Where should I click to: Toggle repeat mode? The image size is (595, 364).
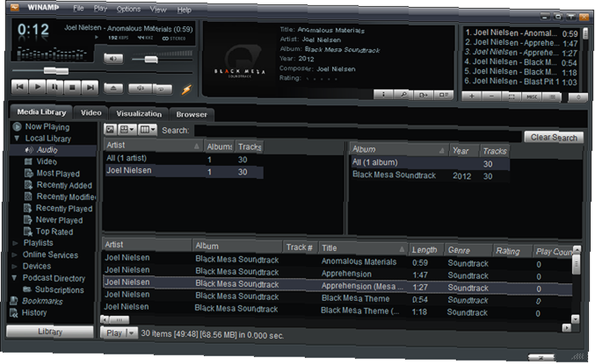click(162, 89)
